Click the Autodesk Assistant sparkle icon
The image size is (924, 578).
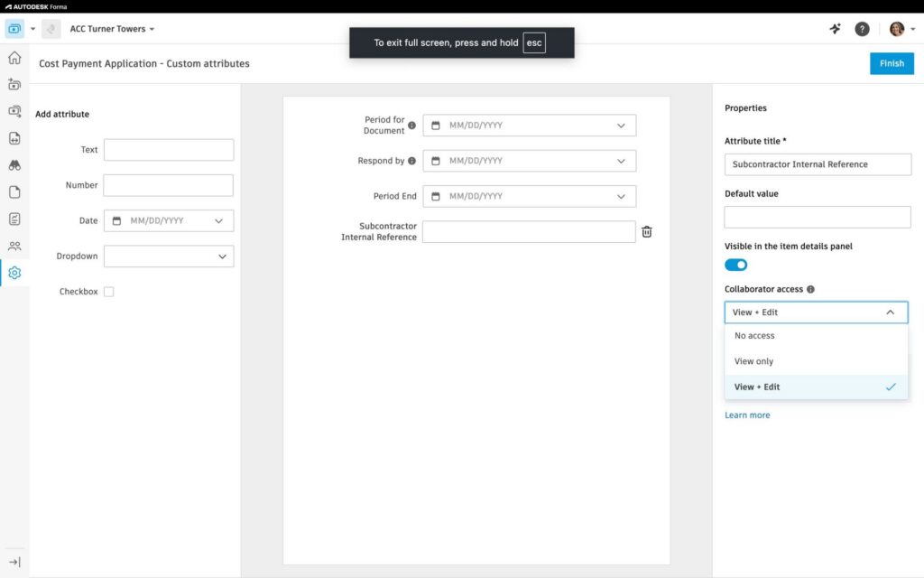tap(836, 29)
